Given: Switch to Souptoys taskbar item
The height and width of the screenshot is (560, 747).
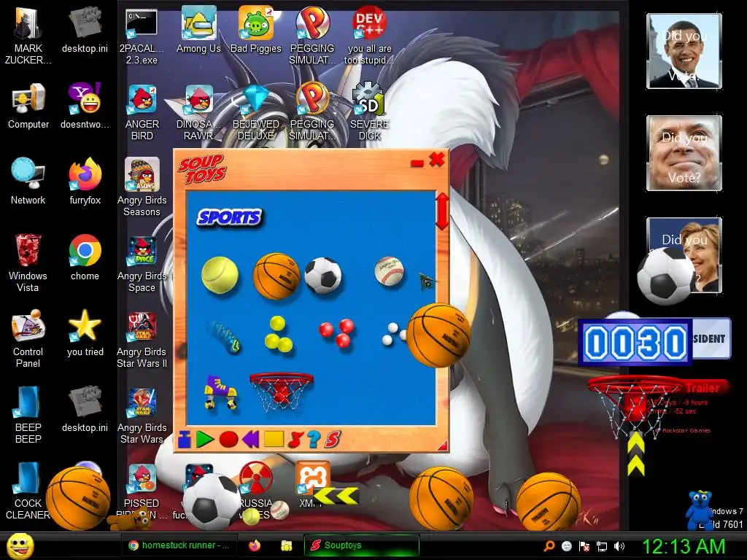Looking at the screenshot, I should pyautogui.click(x=362, y=545).
